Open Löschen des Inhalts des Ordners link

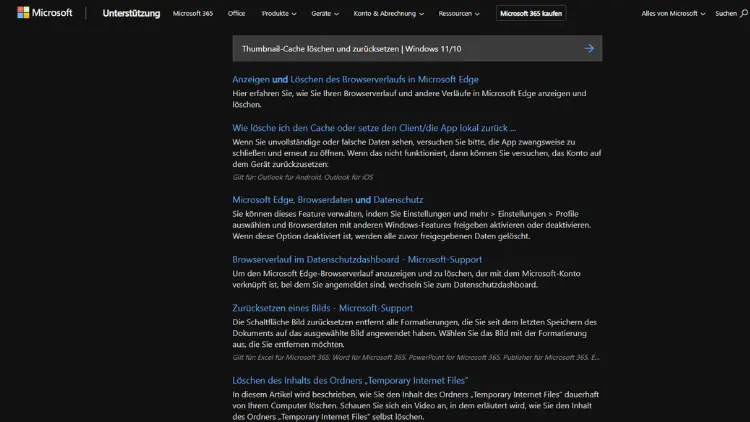pyautogui.click(x=350, y=380)
